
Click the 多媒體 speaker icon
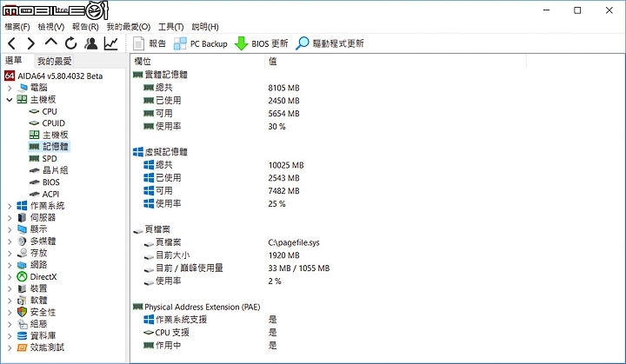coord(22,241)
